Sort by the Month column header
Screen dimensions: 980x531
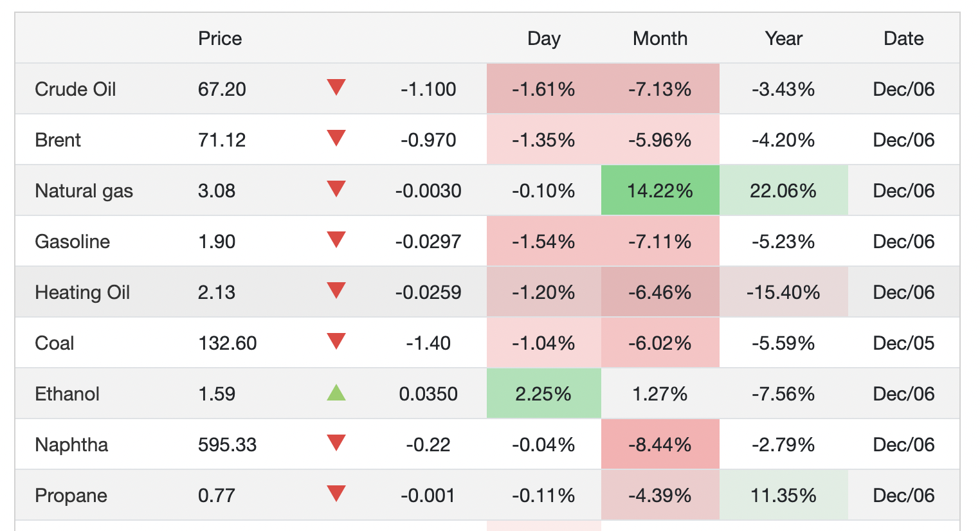tap(660, 39)
